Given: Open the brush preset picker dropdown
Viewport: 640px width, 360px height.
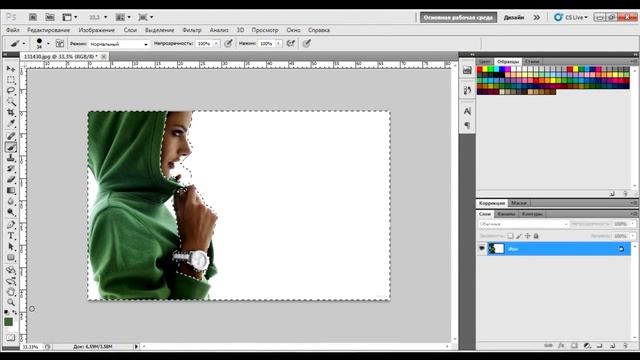Looking at the screenshot, I should tap(48, 43).
